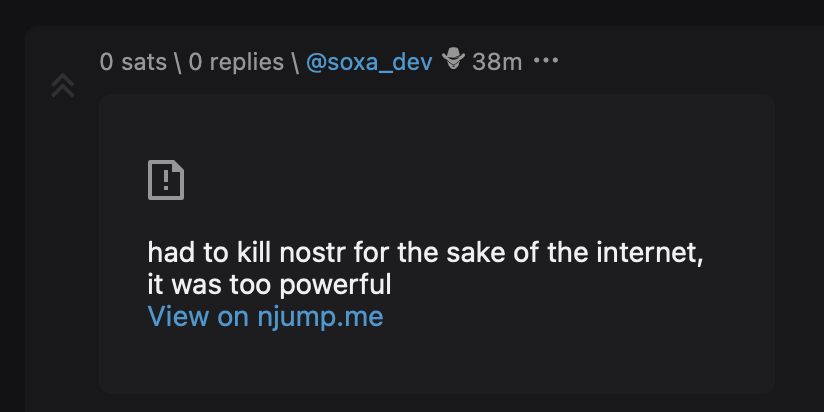
Task: Click the broken document icon in the embed
Action: 166,180
